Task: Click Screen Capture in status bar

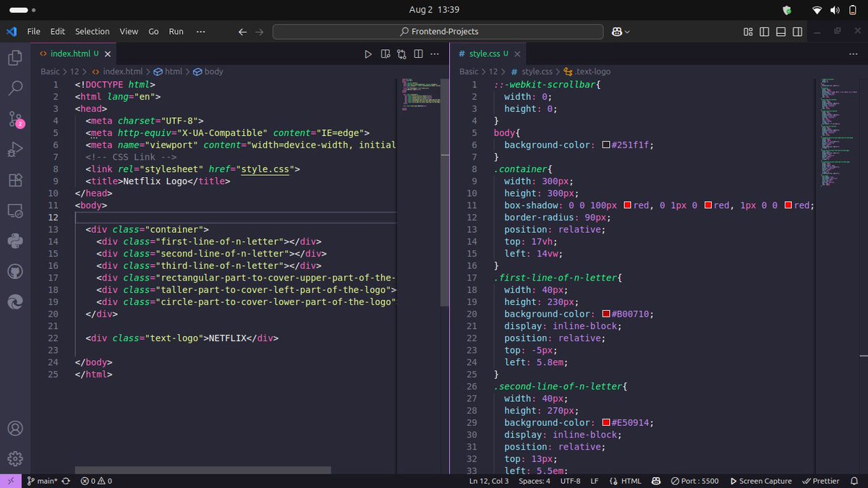Action: (760, 481)
